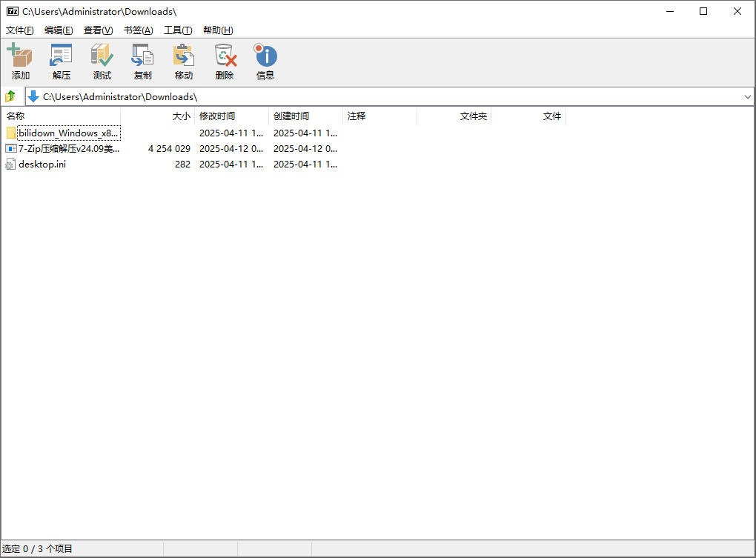Click the Extract (解压) toolbar icon
The width and height of the screenshot is (756, 558).
pos(61,62)
